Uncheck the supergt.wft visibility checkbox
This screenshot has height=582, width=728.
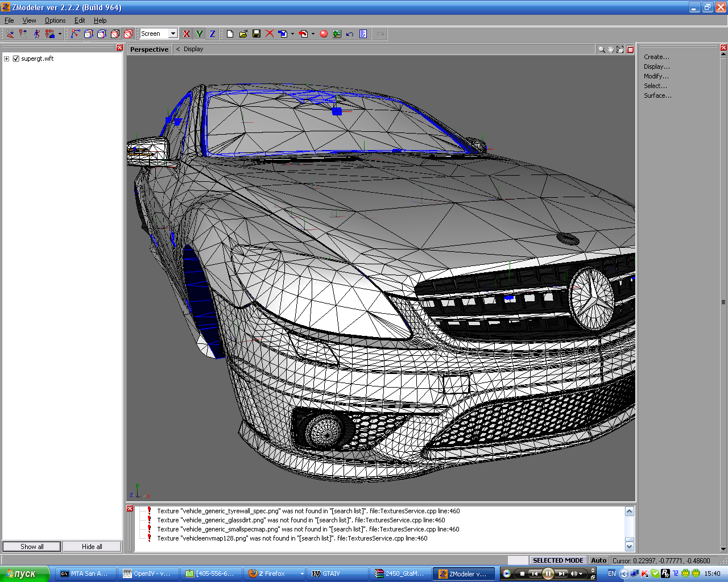pyautogui.click(x=16, y=59)
